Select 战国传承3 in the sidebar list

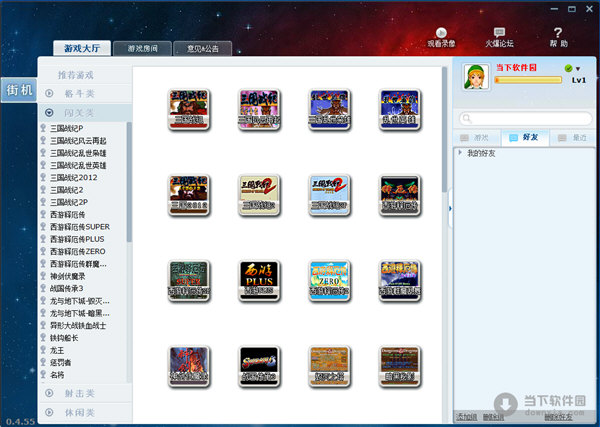coord(67,288)
